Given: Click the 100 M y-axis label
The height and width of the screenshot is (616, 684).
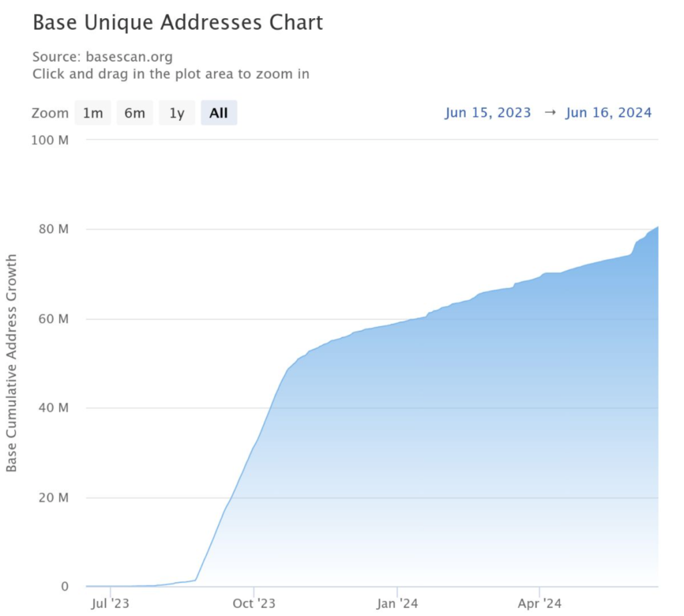Looking at the screenshot, I should [x=53, y=140].
